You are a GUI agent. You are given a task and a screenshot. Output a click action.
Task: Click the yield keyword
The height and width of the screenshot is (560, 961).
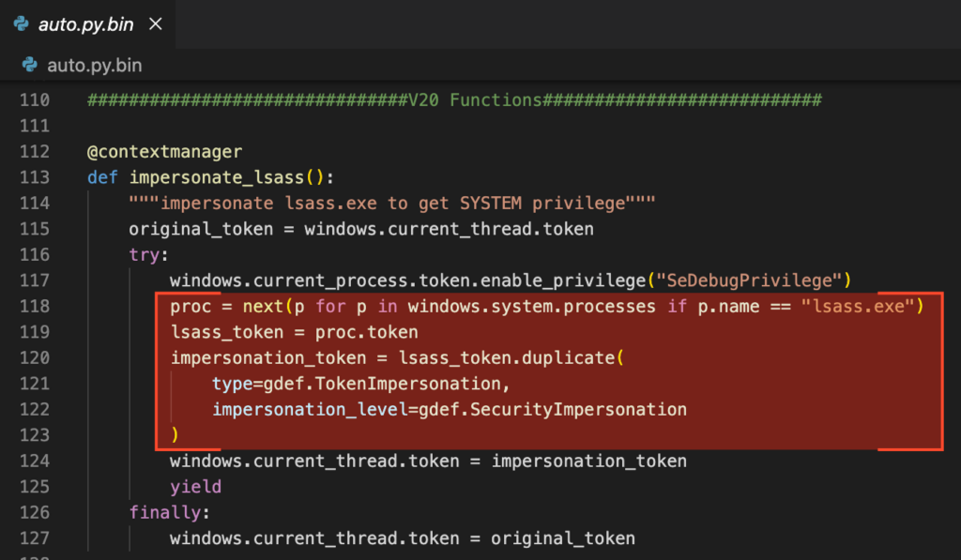click(x=195, y=486)
